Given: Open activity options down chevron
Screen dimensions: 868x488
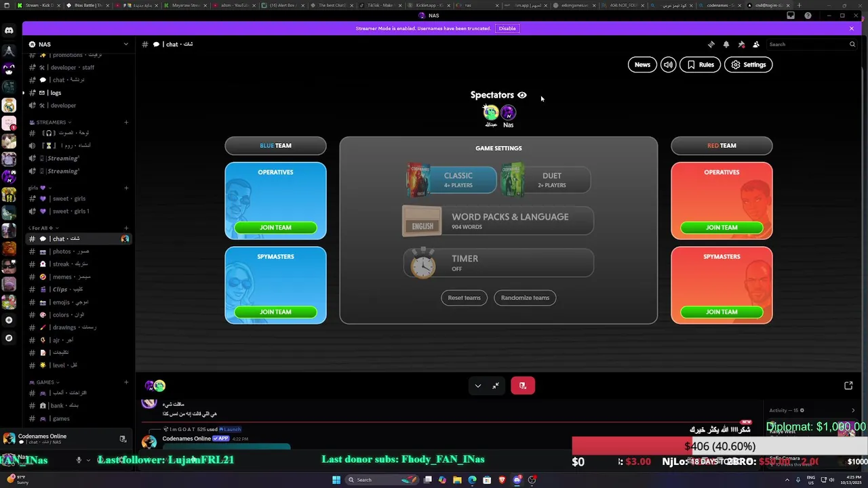Looking at the screenshot, I should tap(478, 386).
